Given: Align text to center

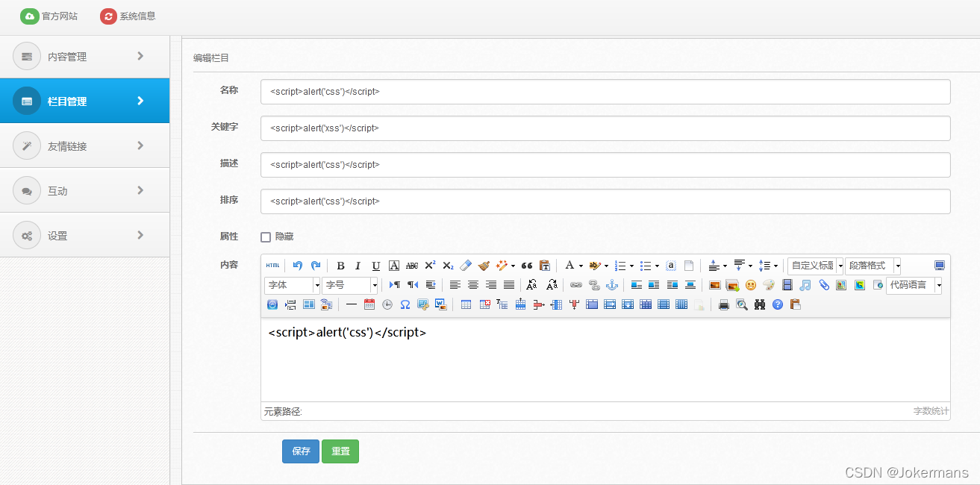Looking at the screenshot, I should click(473, 285).
